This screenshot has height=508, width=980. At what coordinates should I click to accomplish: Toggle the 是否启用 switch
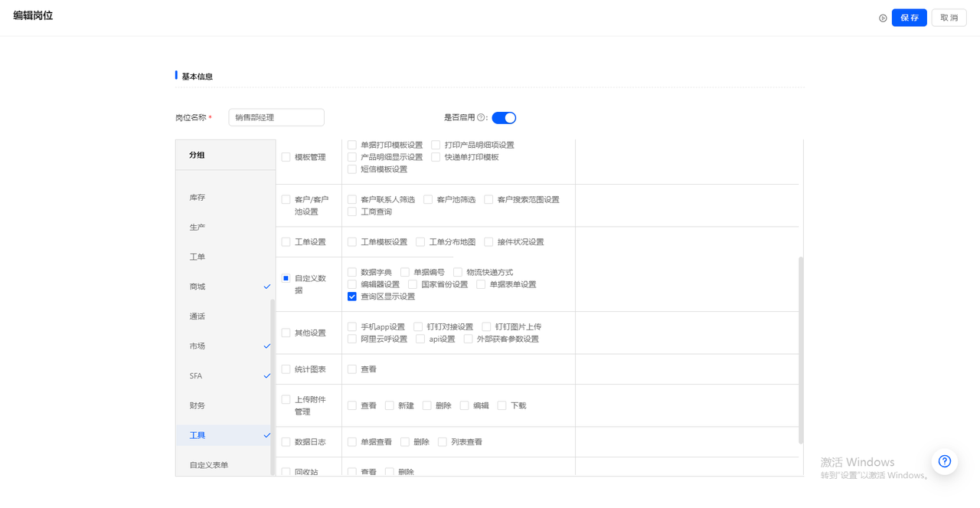504,118
